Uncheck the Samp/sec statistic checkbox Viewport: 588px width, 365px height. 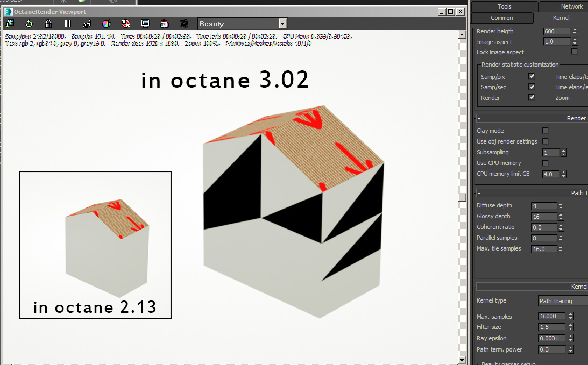[x=532, y=87]
